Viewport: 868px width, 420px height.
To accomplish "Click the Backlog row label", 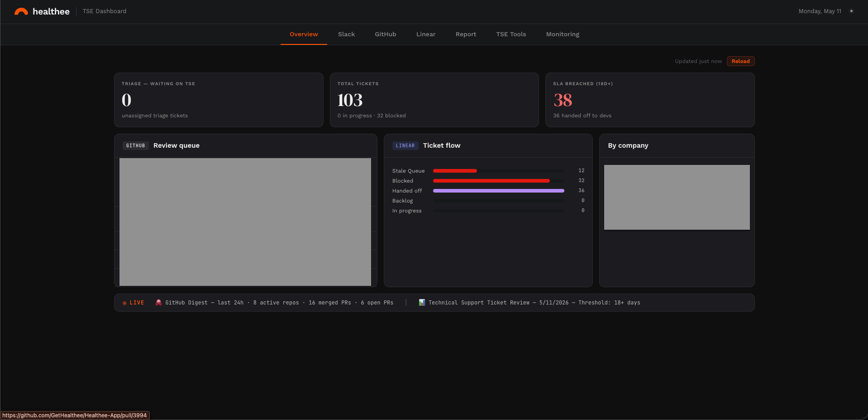I will pos(403,201).
